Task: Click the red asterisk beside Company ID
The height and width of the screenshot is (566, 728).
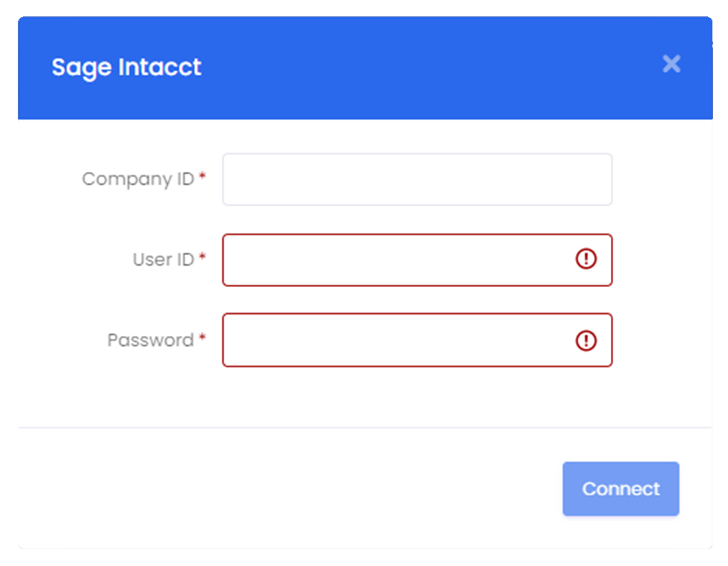Action: pyautogui.click(x=202, y=176)
